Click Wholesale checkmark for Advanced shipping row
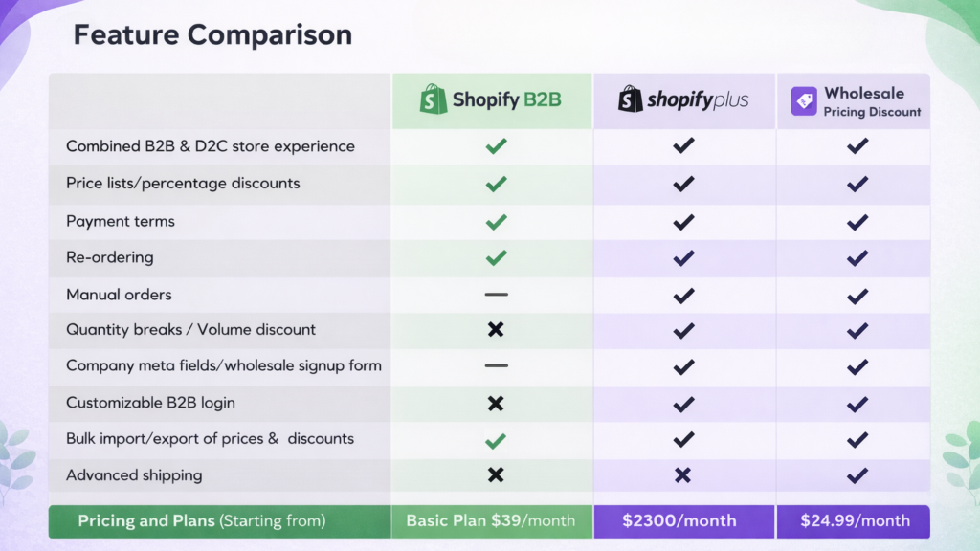 tap(857, 475)
